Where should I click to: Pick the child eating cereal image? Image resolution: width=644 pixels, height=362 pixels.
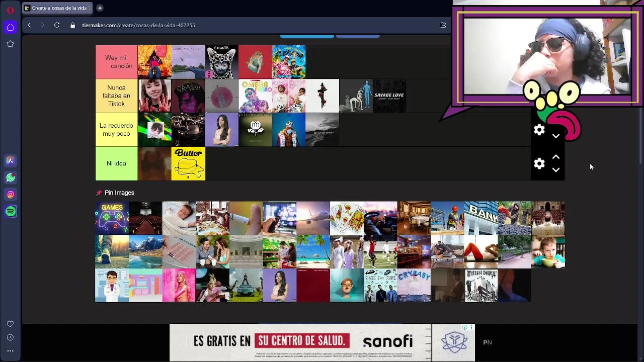pos(548,252)
